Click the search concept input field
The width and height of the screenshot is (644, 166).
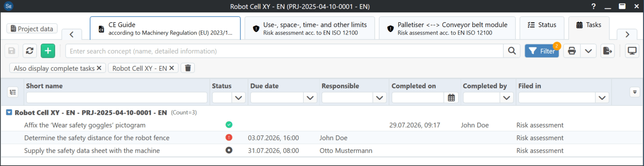(284, 51)
